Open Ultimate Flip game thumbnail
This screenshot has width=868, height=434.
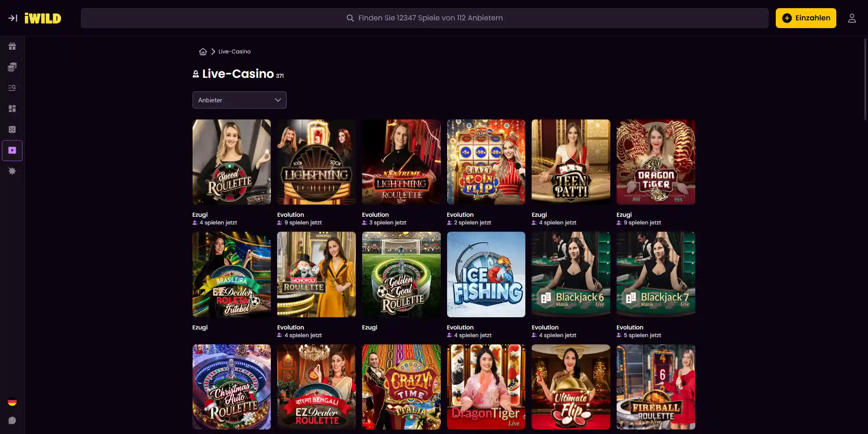pos(571,387)
